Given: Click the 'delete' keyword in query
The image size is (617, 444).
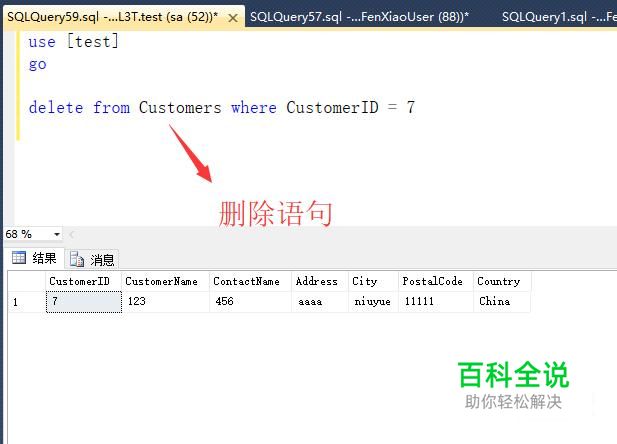Looking at the screenshot, I should point(56,107).
